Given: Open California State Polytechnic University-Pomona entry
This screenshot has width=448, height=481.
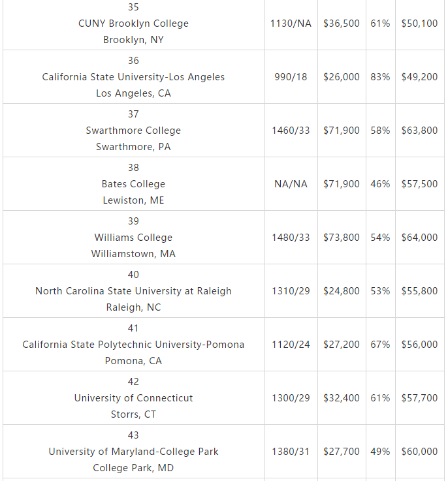Looking at the screenshot, I should [x=133, y=345].
